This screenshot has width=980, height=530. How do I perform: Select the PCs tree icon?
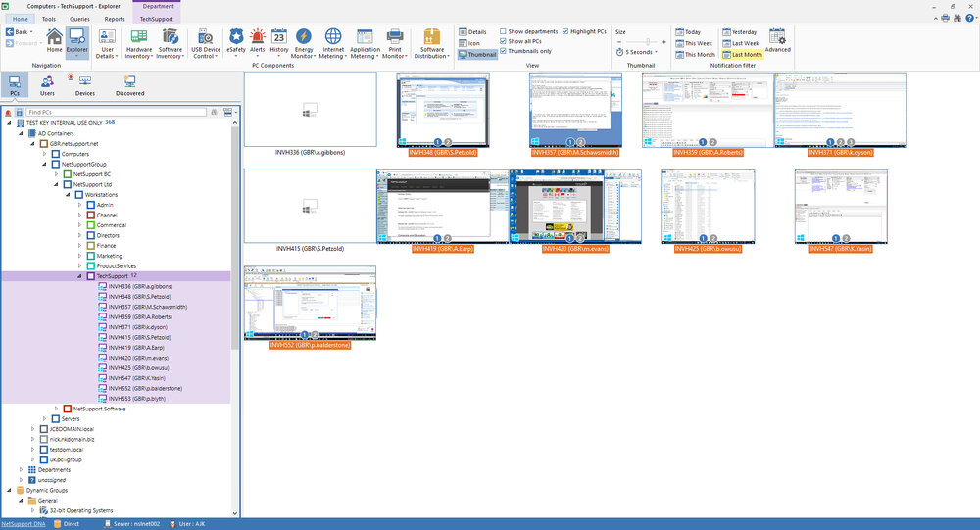coord(15,85)
